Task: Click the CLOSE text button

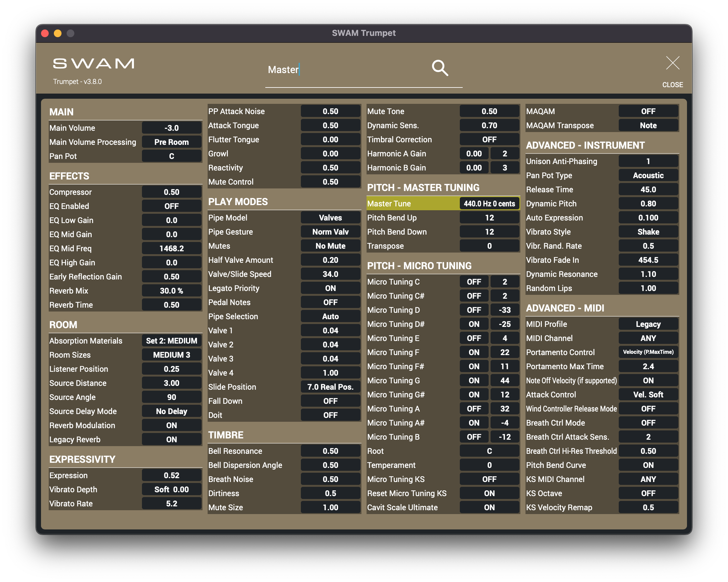Action: [x=672, y=85]
